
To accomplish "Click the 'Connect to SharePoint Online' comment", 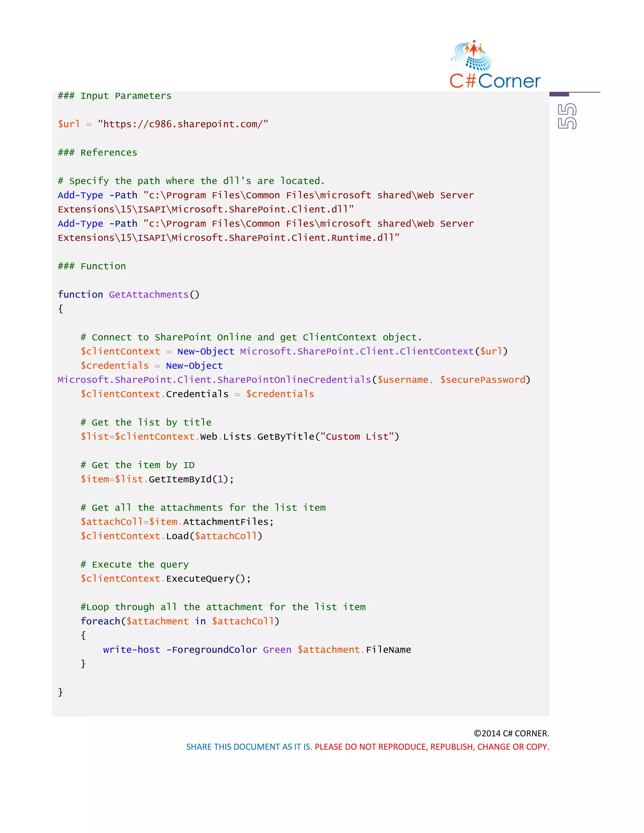I will 251,337.
